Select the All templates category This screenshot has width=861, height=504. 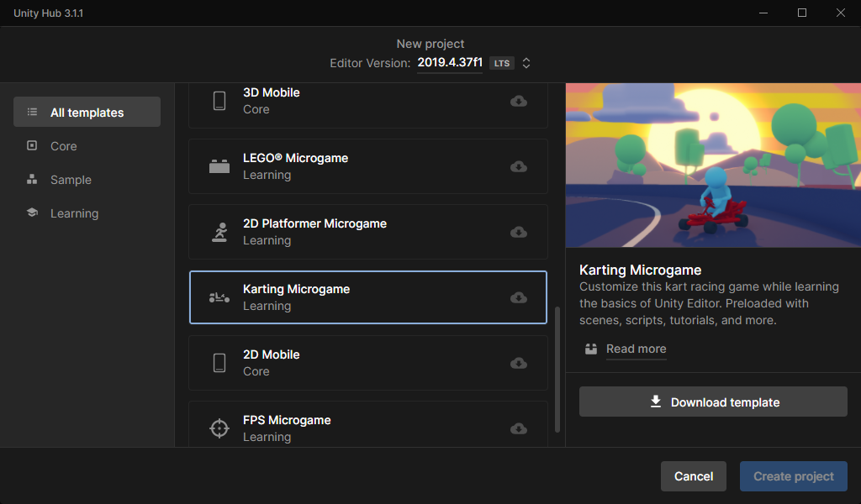87,113
